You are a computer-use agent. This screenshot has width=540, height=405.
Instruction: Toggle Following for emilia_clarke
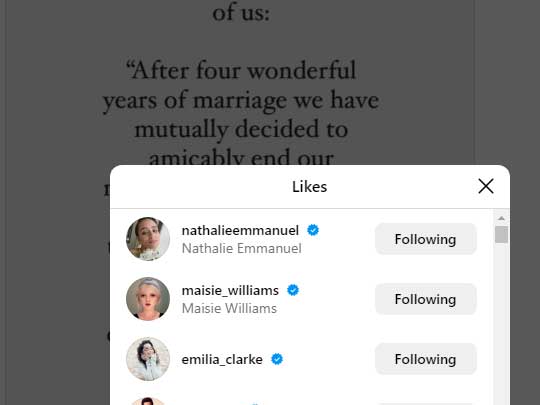coord(426,359)
